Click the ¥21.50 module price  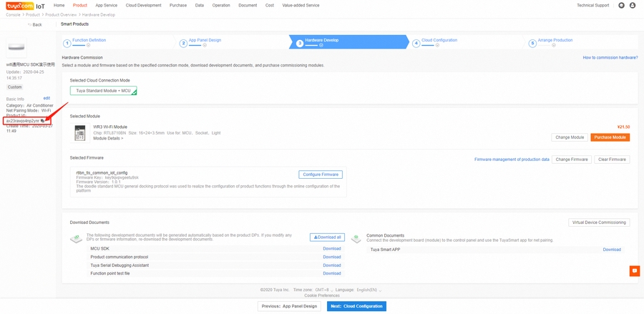pyautogui.click(x=623, y=127)
